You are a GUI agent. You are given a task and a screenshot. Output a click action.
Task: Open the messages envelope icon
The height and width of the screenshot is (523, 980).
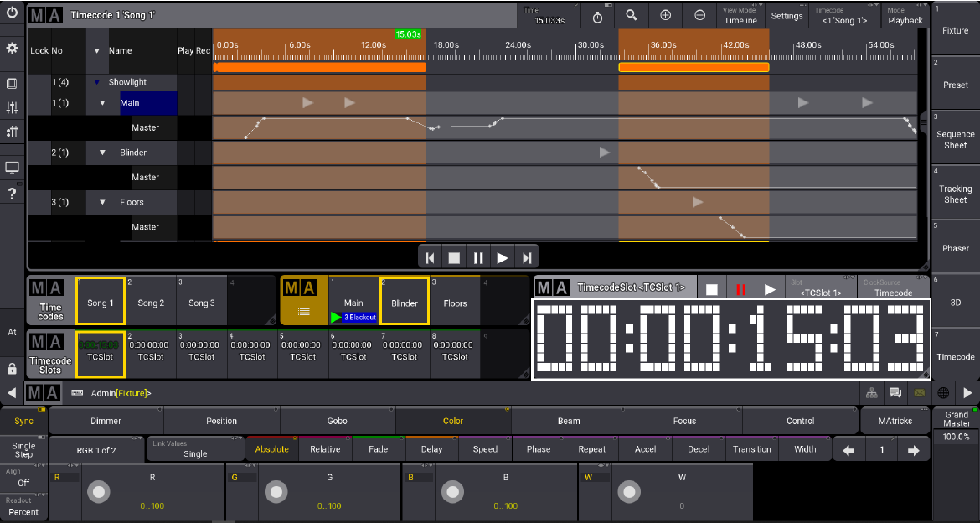919,393
